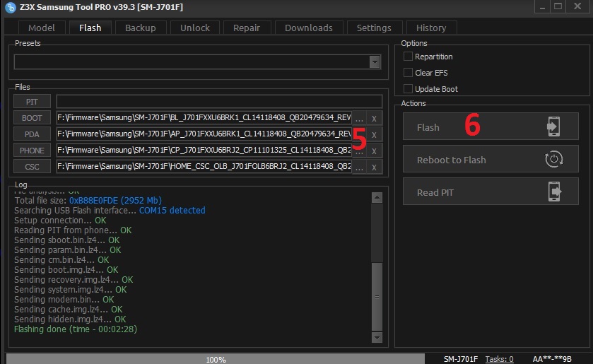
Task: Click the log scrollbar thumb
Action: (x=377, y=297)
